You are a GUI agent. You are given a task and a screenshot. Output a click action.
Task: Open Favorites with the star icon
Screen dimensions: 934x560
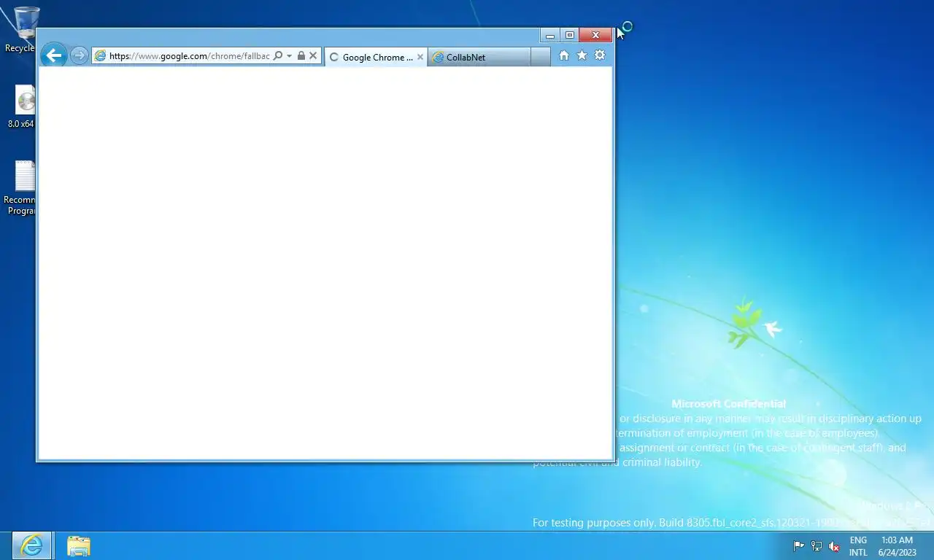click(582, 55)
